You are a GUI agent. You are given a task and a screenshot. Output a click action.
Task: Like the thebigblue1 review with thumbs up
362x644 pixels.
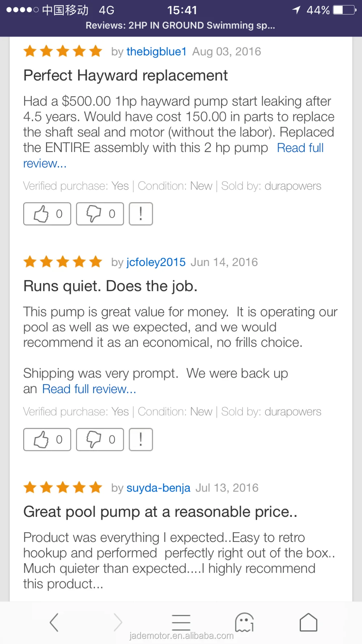click(47, 214)
